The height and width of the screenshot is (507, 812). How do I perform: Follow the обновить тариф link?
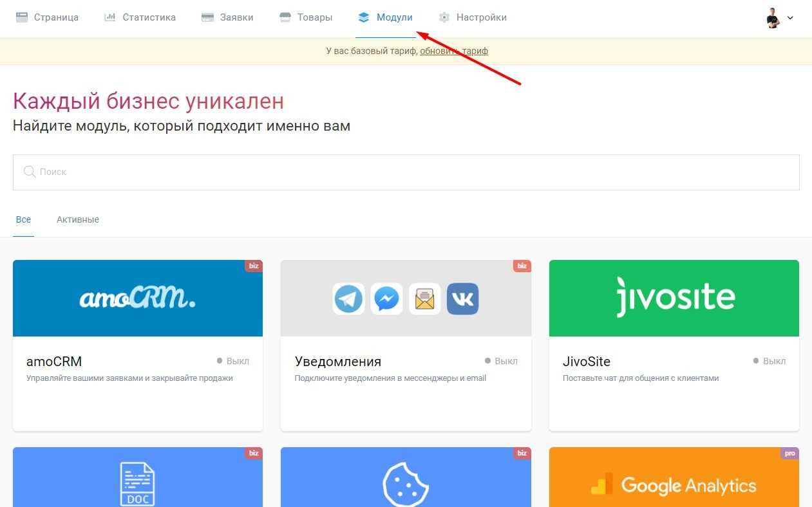(x=454, y=51)
